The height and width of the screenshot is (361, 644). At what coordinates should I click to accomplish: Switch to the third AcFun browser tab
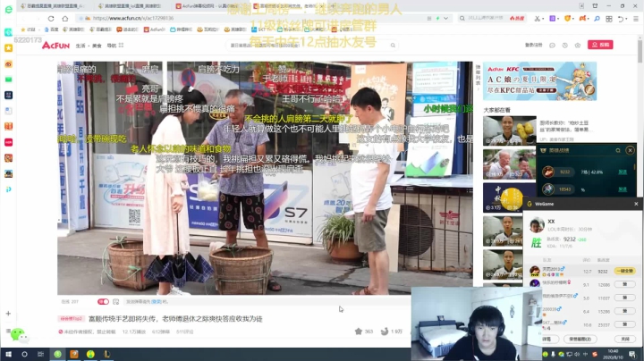[208, 6]
